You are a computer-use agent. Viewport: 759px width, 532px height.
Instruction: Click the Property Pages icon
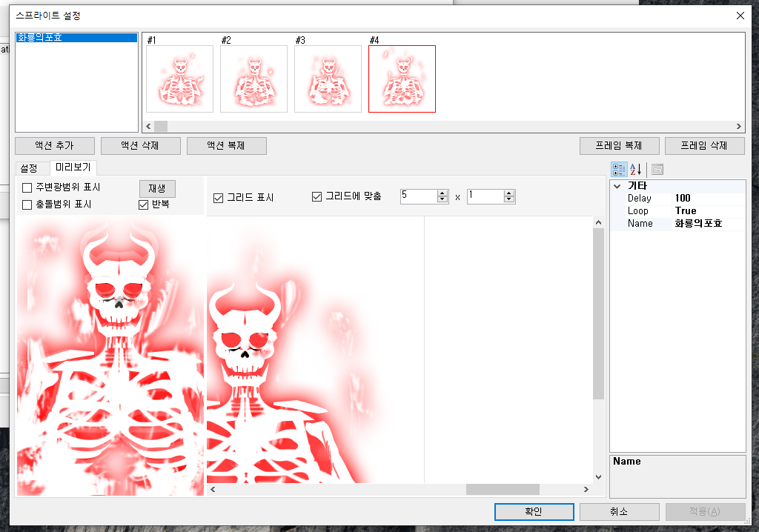[x=657, y=170]
